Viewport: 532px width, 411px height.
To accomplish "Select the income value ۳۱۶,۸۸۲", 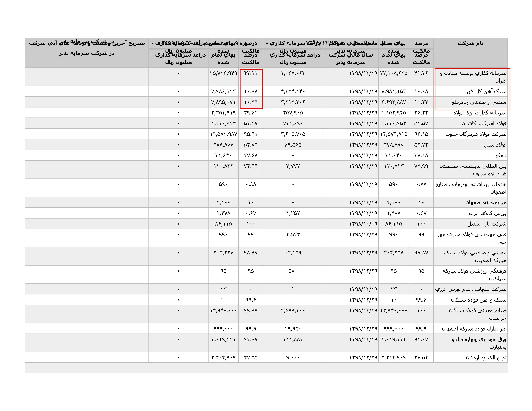I will pyautogui.click(x=293, y=340).
